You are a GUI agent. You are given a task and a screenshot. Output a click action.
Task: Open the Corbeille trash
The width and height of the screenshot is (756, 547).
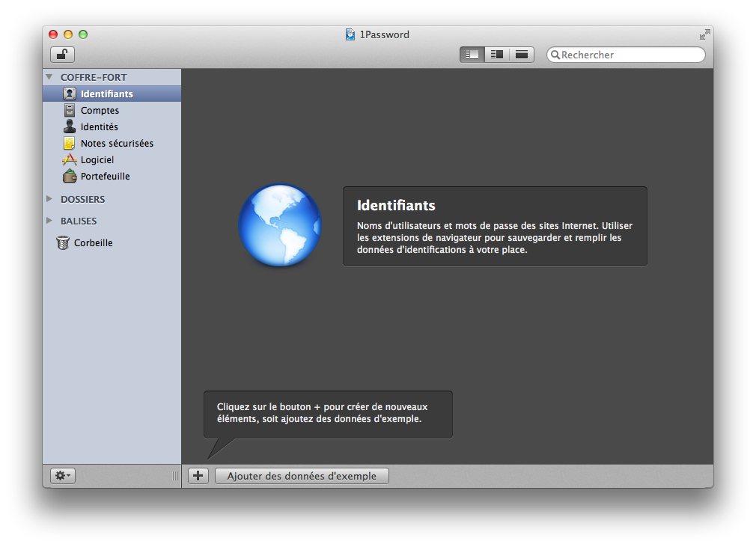112,243
